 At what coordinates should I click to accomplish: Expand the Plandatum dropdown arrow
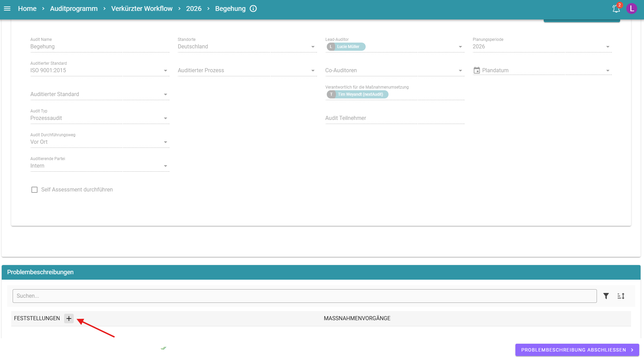[x=608, y=71]
